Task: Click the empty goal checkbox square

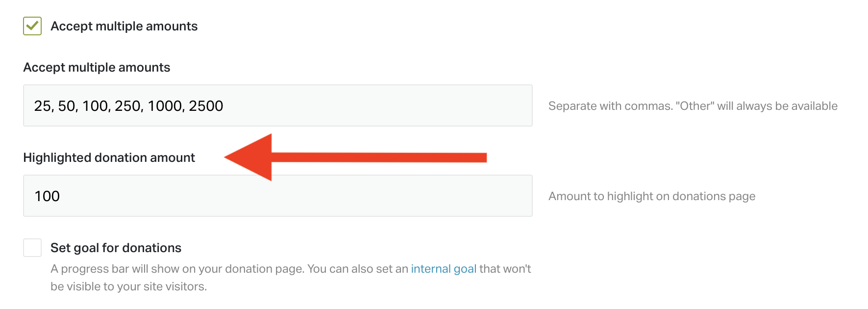Action: pyautogui.click(x=32, y=248)
